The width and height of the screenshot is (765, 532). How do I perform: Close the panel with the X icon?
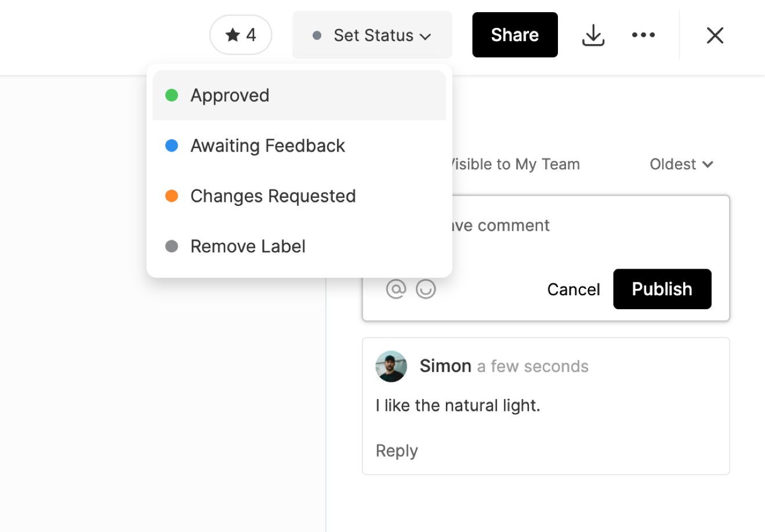[715, 35]
